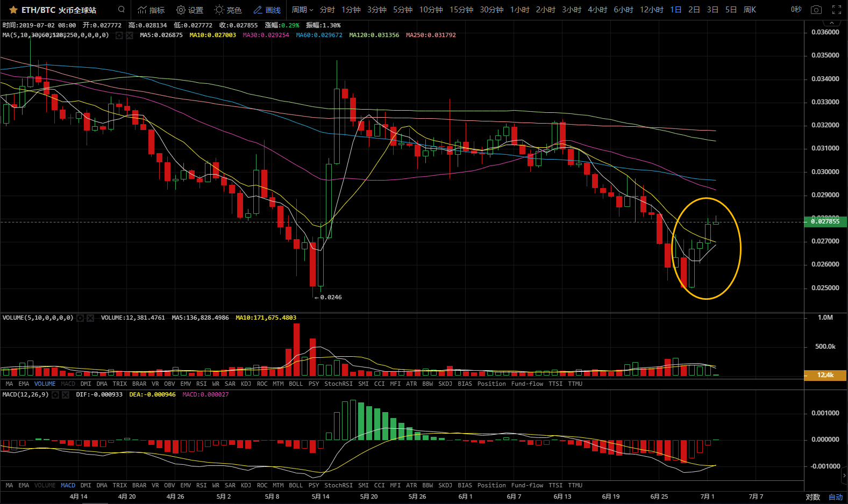Screen dimensions: 848x504
Task: Select TRIX in volume pane indicator row
Action: pos(120,384)
